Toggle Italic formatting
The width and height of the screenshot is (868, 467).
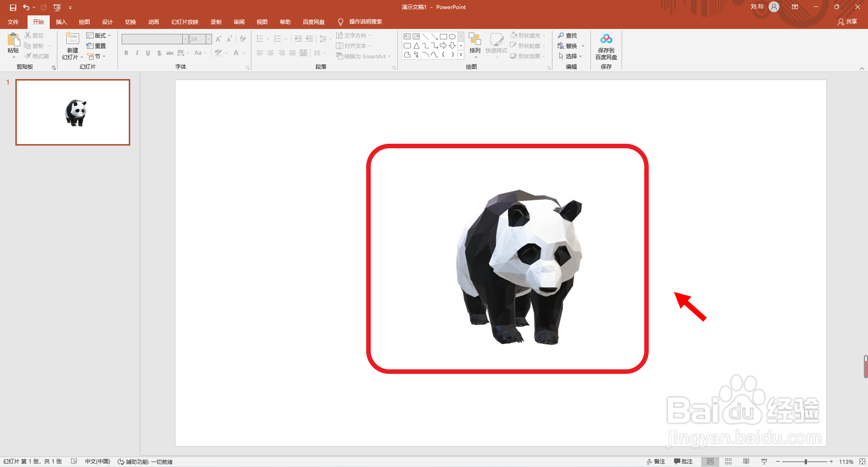137,53
